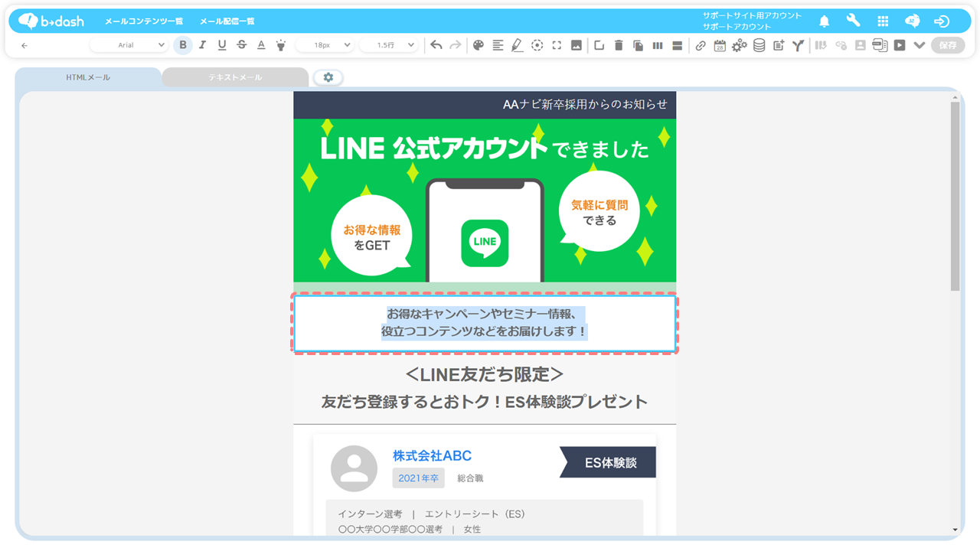This screenshot has height=551, width=980.
Task: Insert a hyperlink with link icon
Action: [x=701, y=45]
